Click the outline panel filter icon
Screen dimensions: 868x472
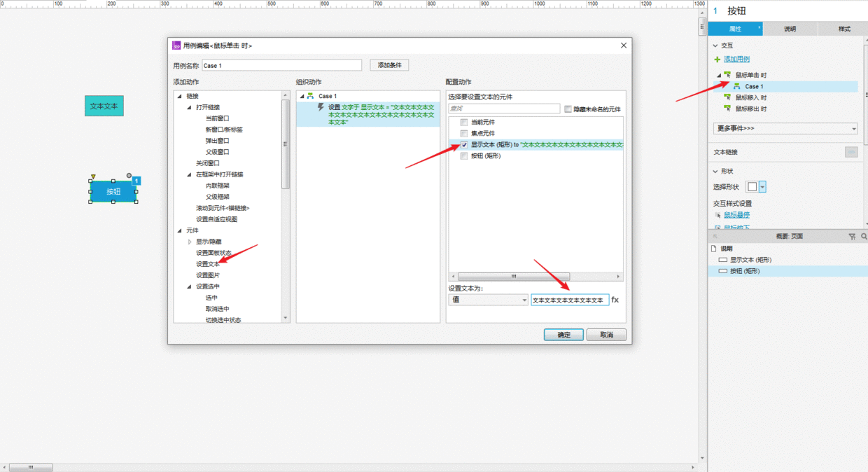tap(852, 237)
